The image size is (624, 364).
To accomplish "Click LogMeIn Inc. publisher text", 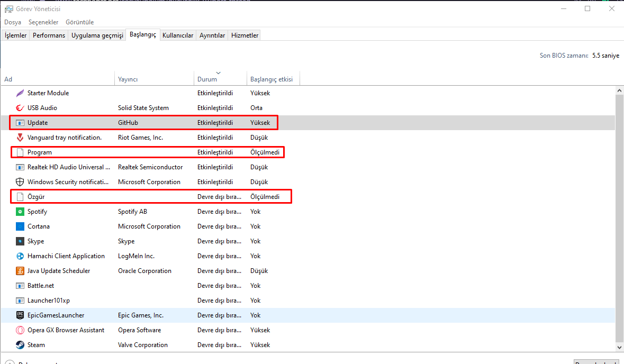I will (x=136, y=256).
